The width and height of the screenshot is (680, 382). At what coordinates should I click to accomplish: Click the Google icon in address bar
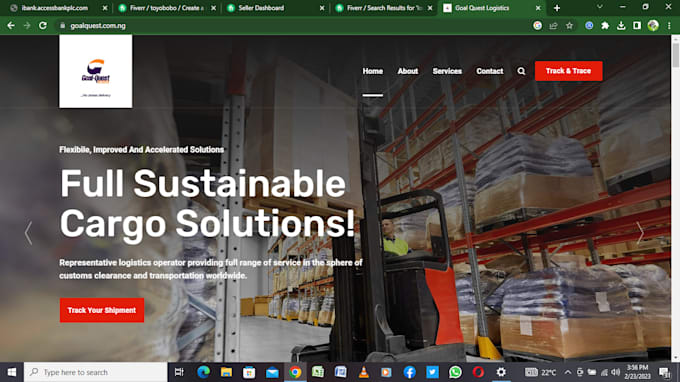(537, 26)
